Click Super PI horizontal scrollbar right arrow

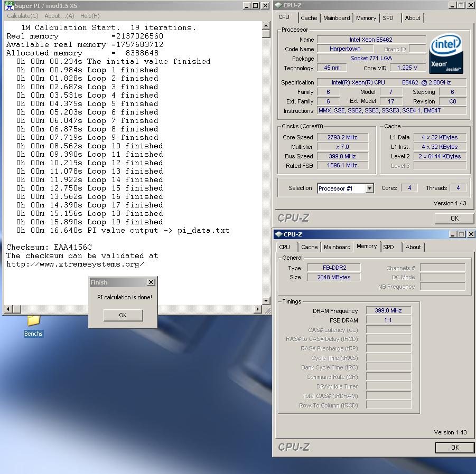(x=258, y=309)
